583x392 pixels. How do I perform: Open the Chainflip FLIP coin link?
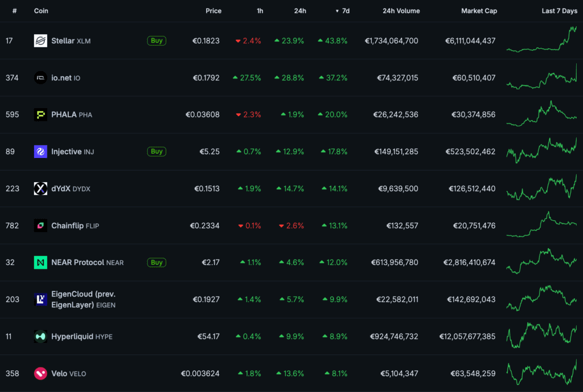click(75, 225)
